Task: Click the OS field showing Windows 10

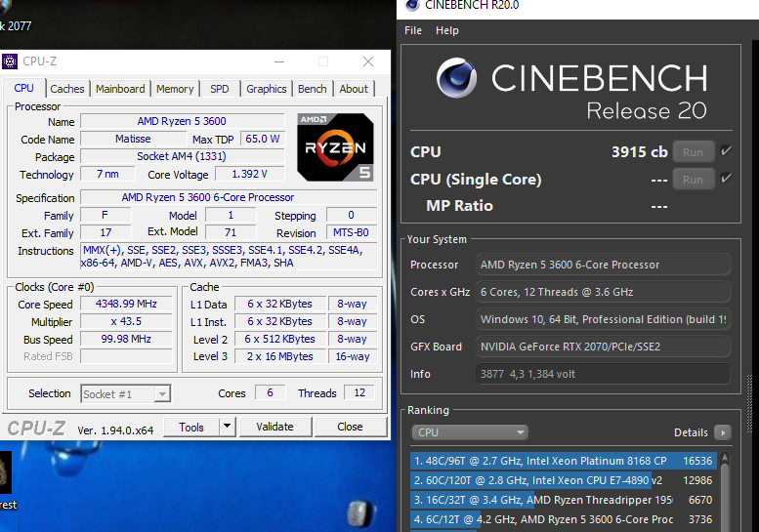Action: click(x=603, y=319)
